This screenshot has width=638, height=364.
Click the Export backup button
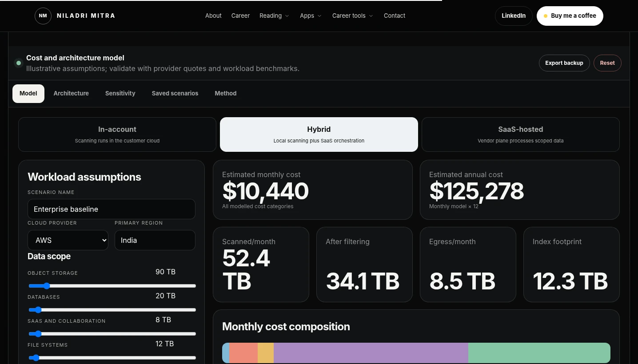pyautogui.click(x=564, y=63)
